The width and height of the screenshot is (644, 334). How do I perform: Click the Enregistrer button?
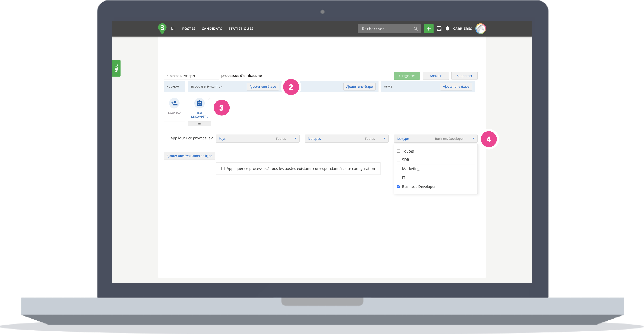[406, 76]
